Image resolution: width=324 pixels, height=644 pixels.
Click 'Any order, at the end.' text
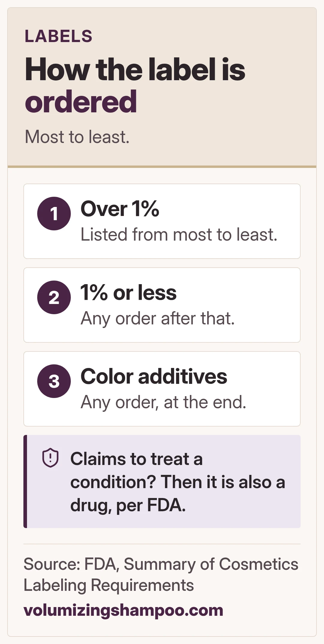(163, 402)
